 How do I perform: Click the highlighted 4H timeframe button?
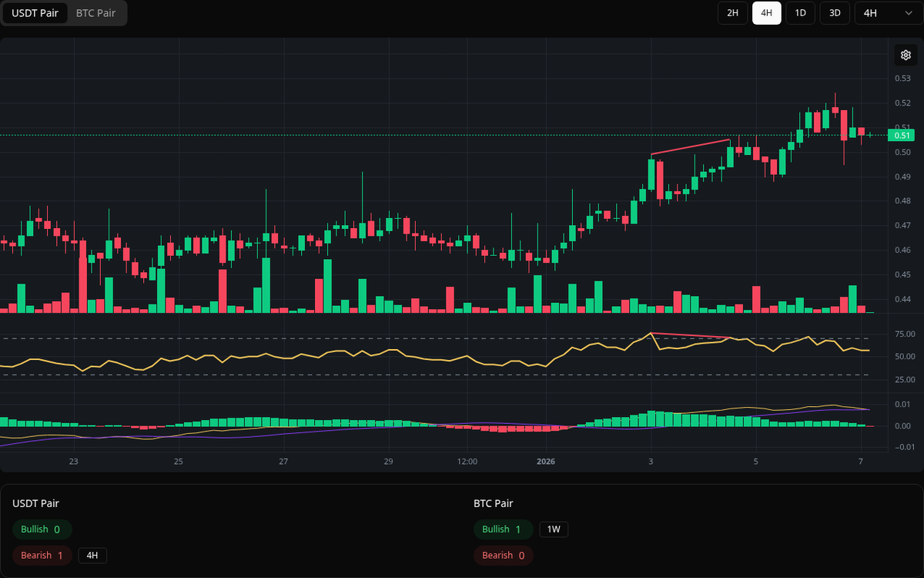click(x=766, y=13)
